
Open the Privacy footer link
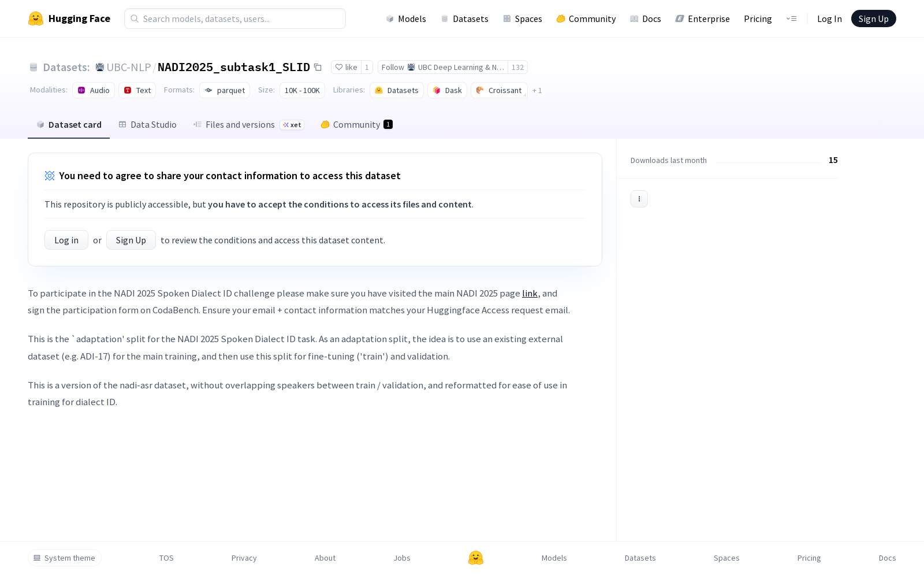coord(244,558)
